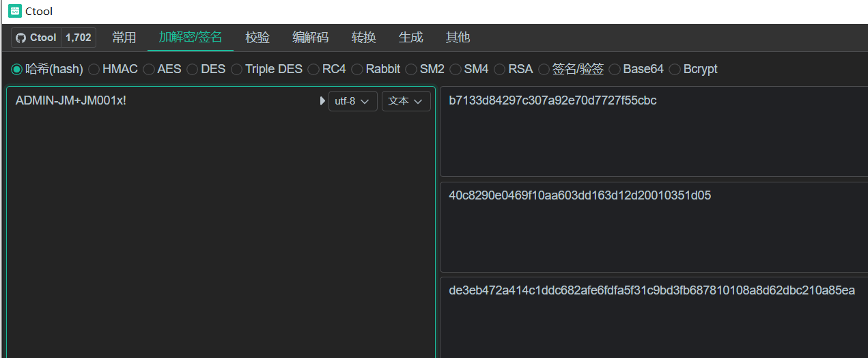This screenshot has width=868, height=358.
Task: Select the RSA radio option
Action: coord(500,69)
